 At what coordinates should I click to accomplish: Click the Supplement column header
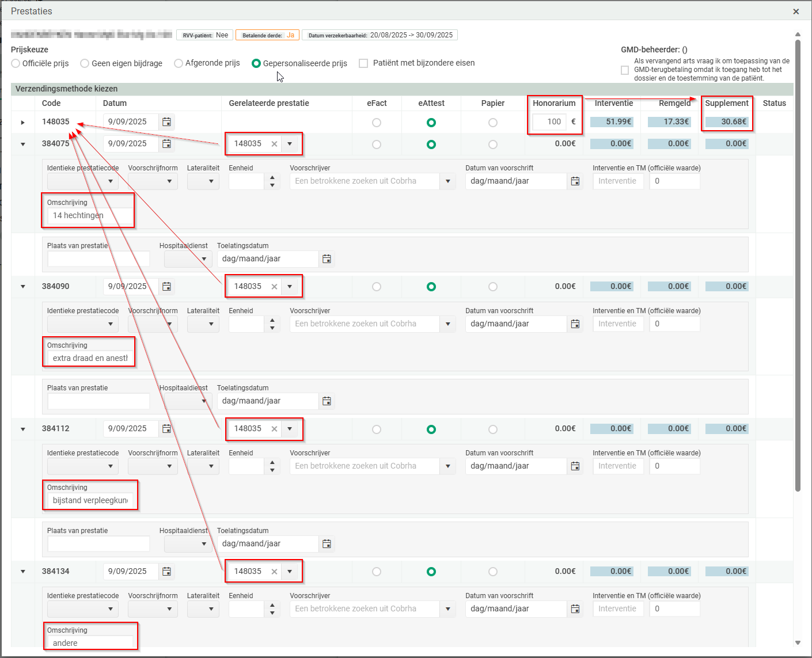[x=726, y=103]
